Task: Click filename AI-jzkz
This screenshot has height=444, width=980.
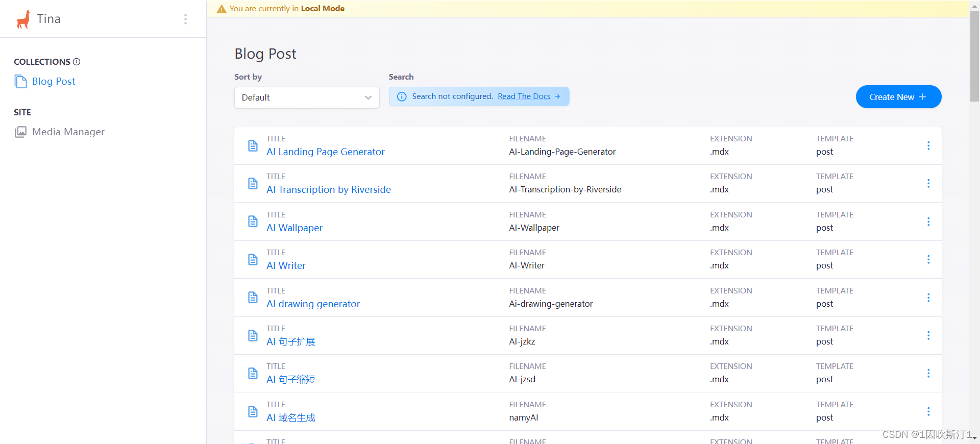Action: click(x=522, y=342)
